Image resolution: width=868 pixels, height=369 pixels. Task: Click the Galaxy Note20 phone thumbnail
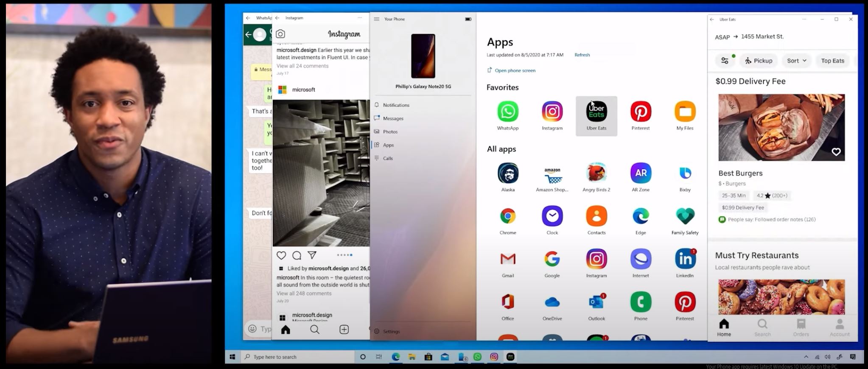(x=423, y=56)
